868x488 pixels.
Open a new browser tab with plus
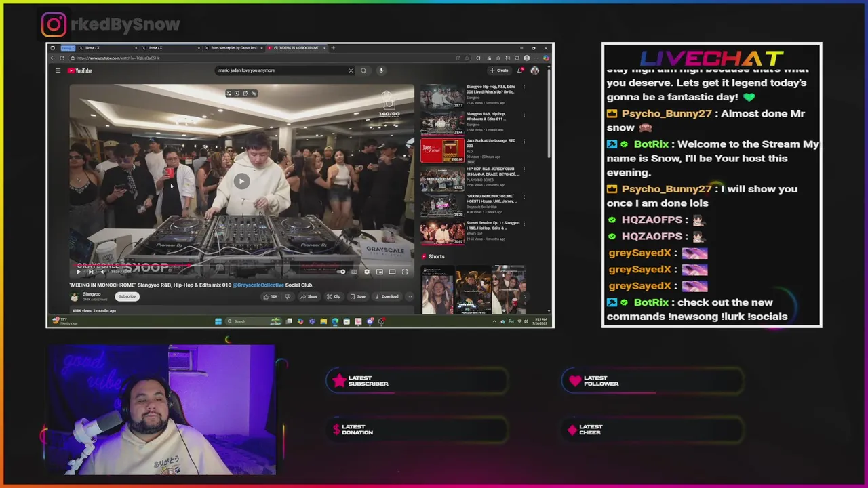coord(333,48)
